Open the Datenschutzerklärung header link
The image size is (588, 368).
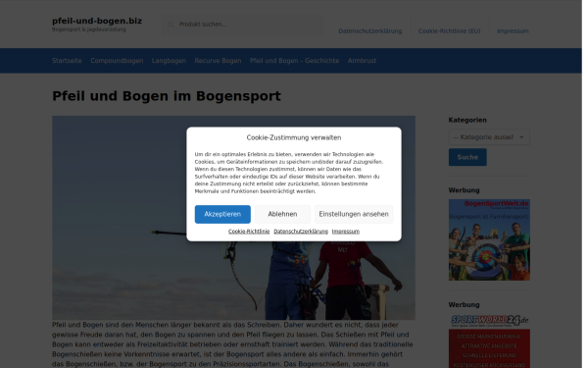coord(369,31)
